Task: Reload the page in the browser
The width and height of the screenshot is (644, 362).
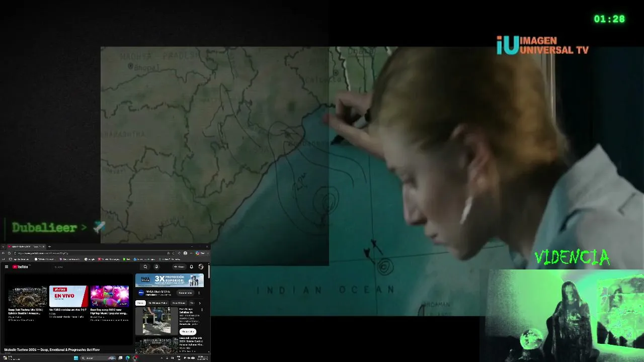Action: coord(9,253)
